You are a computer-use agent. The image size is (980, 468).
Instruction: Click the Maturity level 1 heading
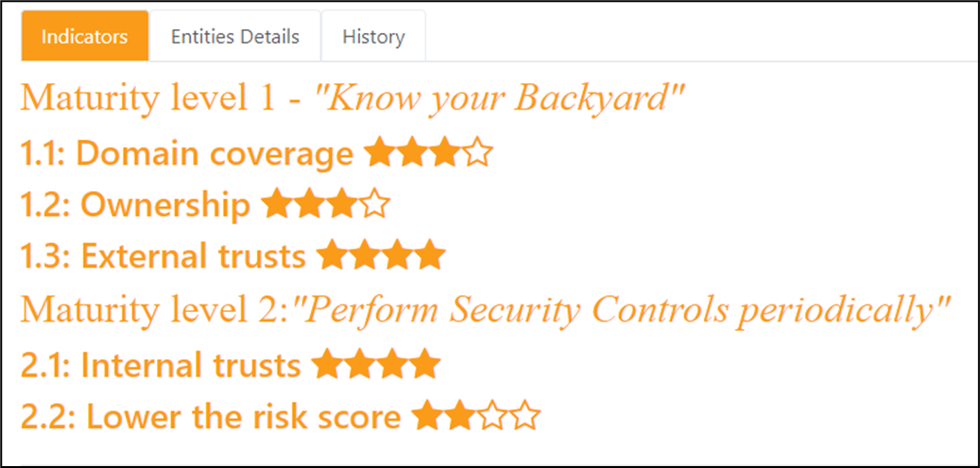click(x=353, y=99)
